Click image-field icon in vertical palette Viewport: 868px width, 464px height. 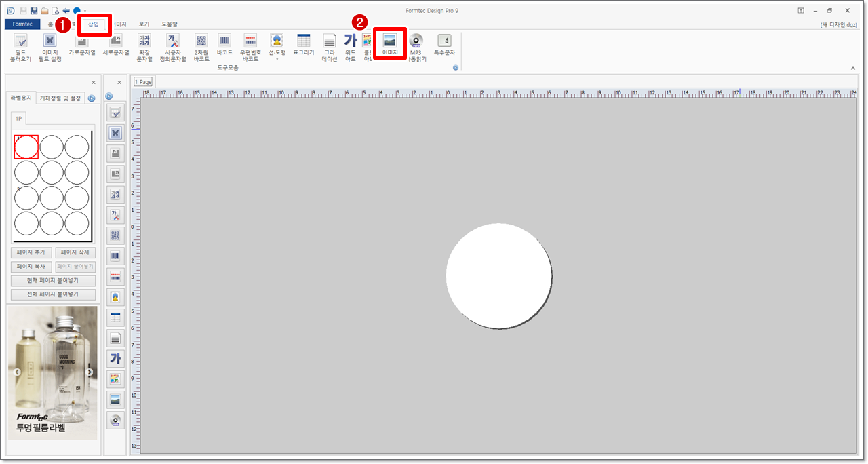pyautogui.click(x=115, y=133)
